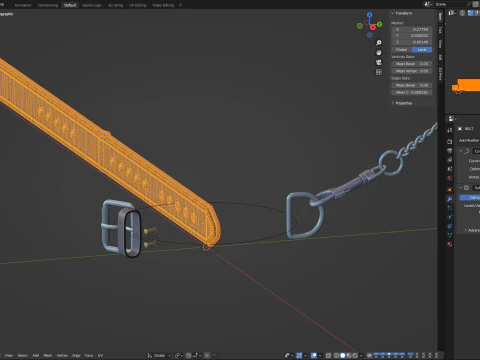The image size is (480, 360).
Task: Click the Curve modifier icon
Action: tap(467, 151)
